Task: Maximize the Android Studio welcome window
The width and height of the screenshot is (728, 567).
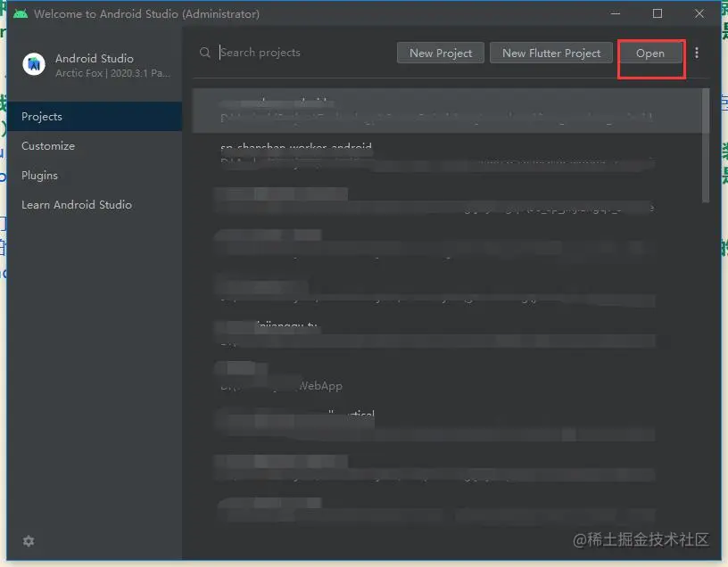Action: pyautogui.click(x=657, y=13)
